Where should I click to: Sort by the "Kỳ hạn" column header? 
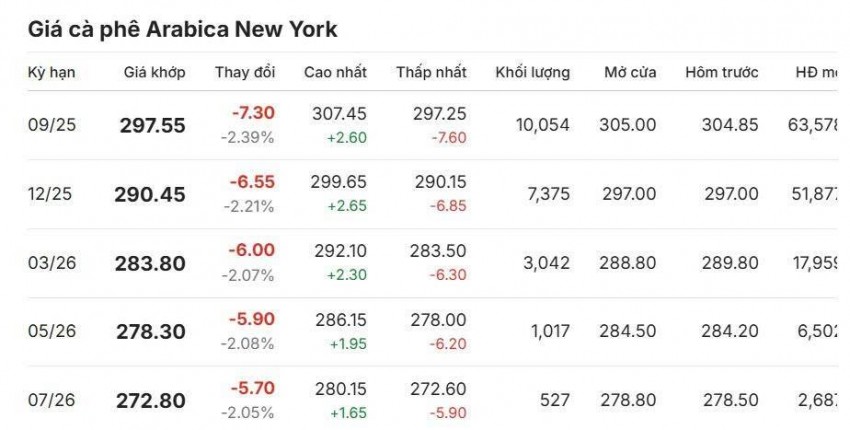coord(51,73)
